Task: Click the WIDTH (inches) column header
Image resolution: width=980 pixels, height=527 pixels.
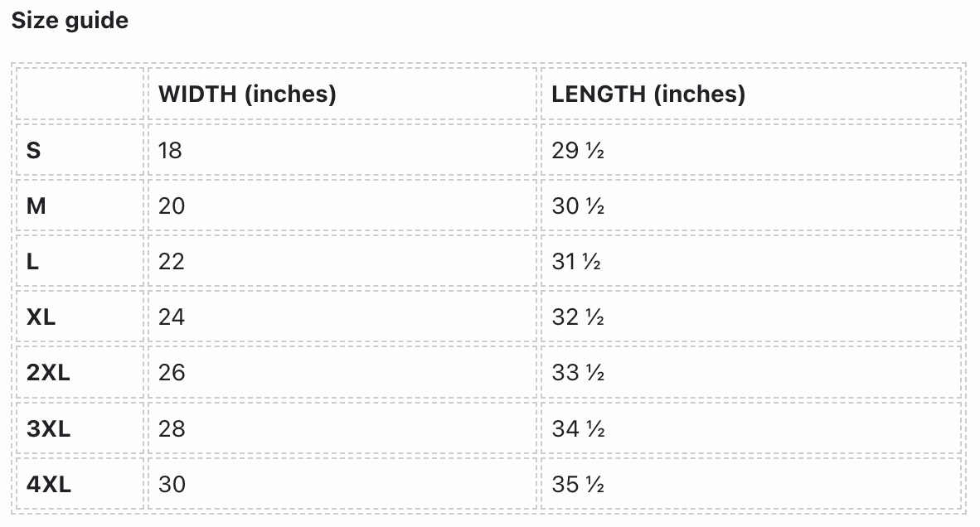Action: click(x=247, y=94)
